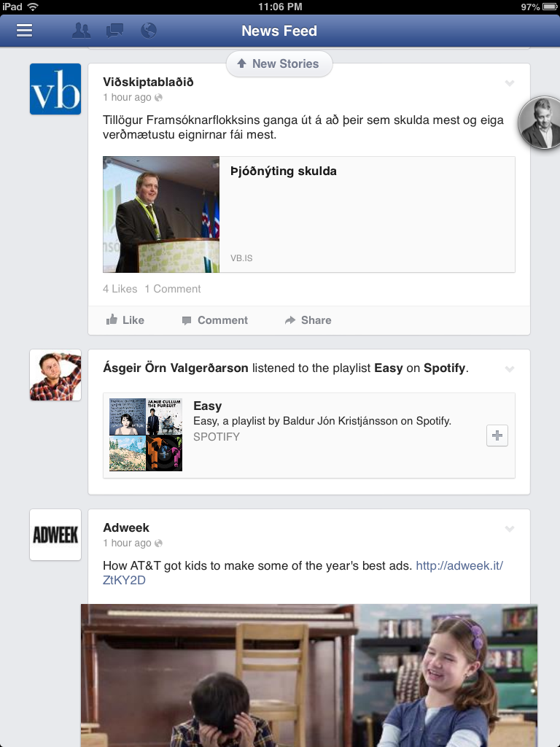Open the hamburger side menu
560x747 pixels.
click(x=24, y=31)
